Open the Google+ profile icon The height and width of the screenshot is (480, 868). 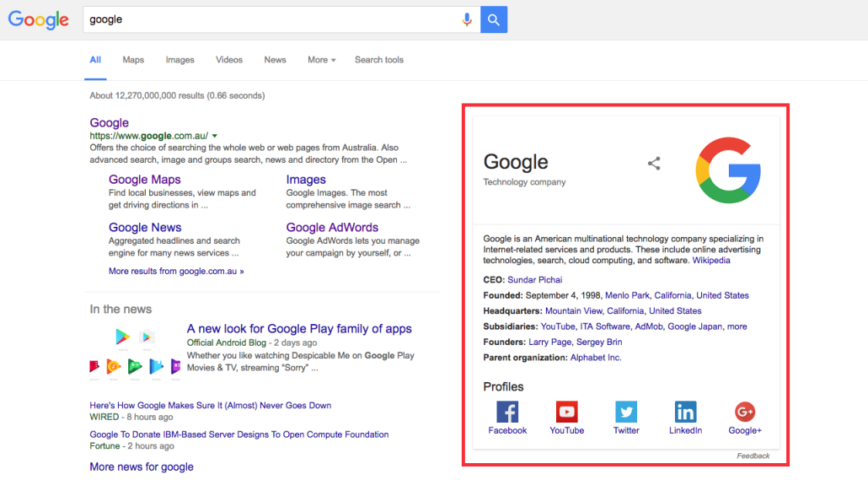[744, 412]
